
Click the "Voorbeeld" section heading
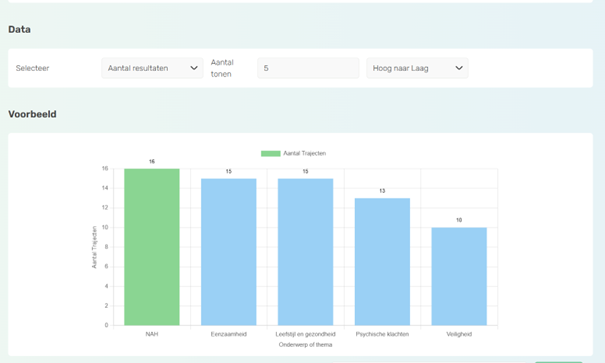point(32,114)
